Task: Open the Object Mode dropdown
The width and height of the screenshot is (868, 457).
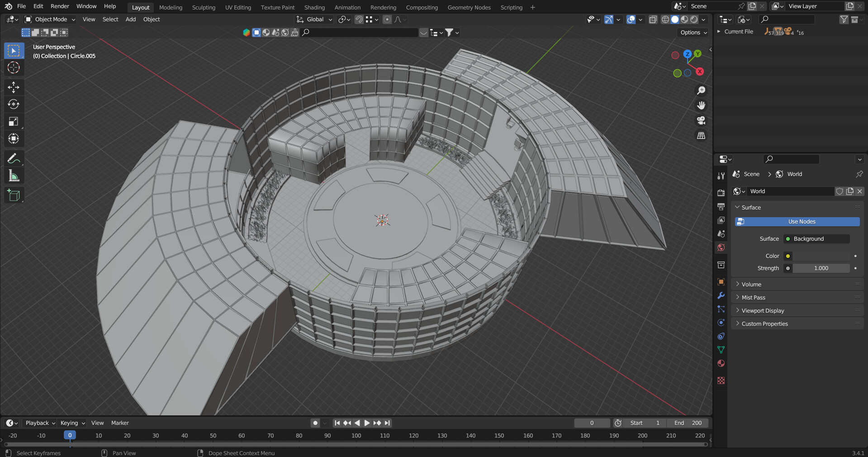Action: pos(50,19)
